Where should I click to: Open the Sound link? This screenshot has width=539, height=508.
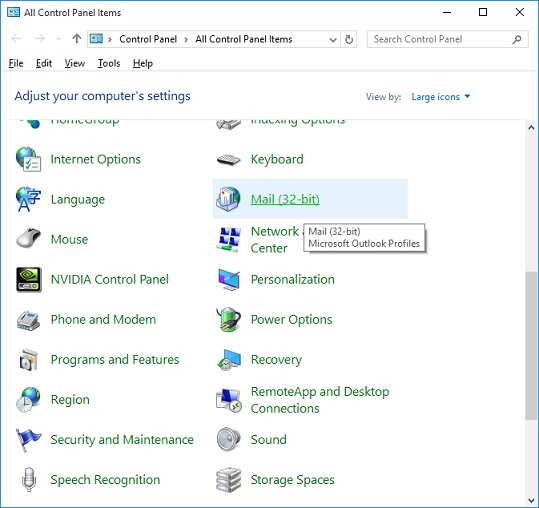(268, 440)
